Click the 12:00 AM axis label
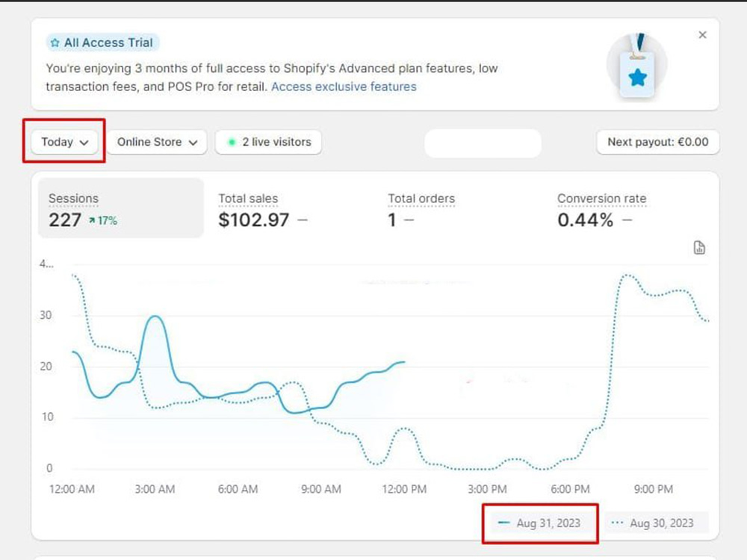747x560 pixels. coord(72,489)
